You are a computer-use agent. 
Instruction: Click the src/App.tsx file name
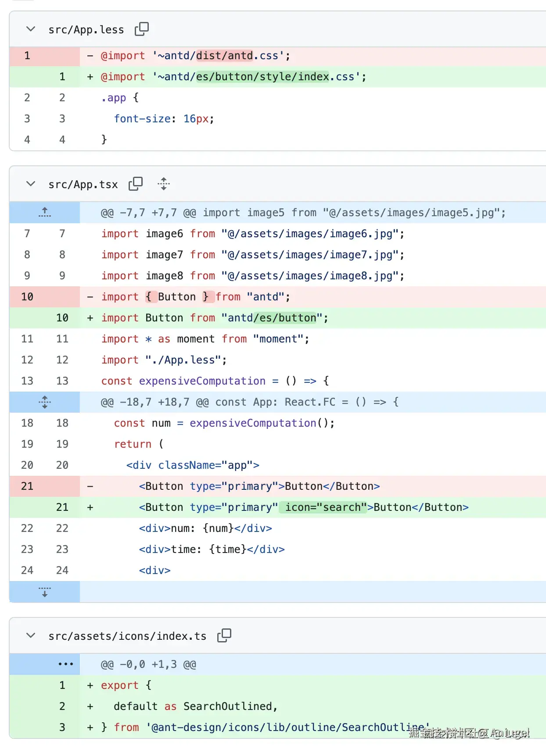pyautogui.click(x=83, y=185)
